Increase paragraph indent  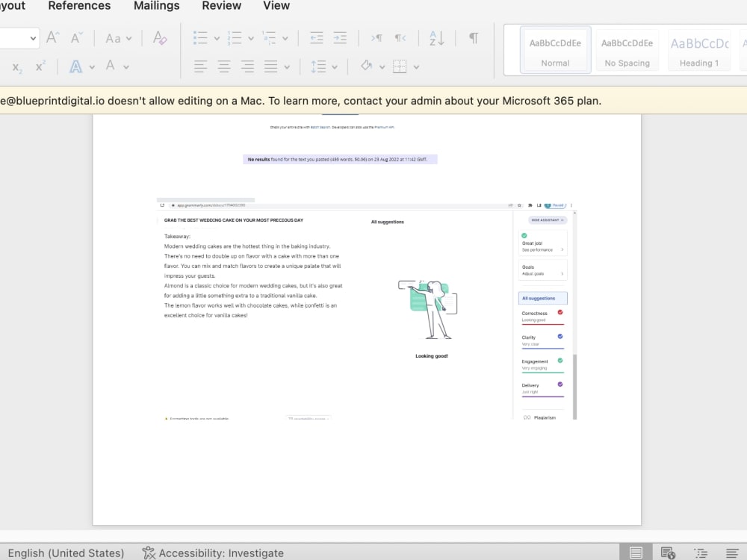[340, 37]
